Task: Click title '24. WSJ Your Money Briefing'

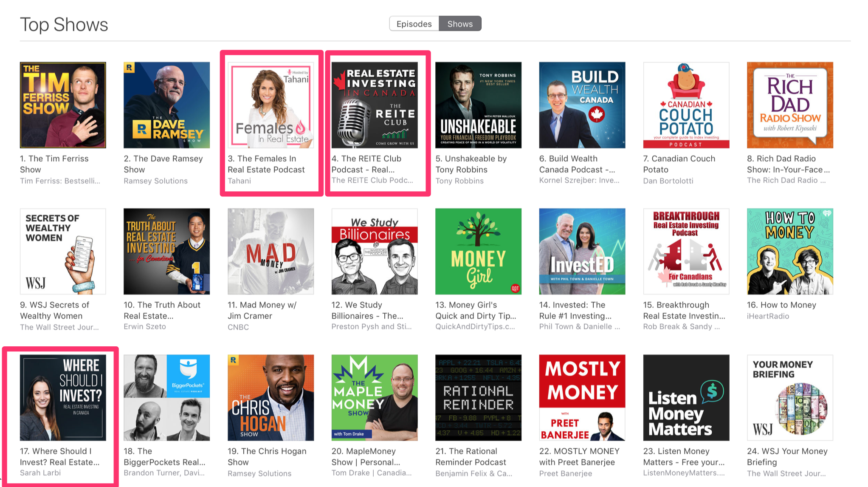Action: 787,456
